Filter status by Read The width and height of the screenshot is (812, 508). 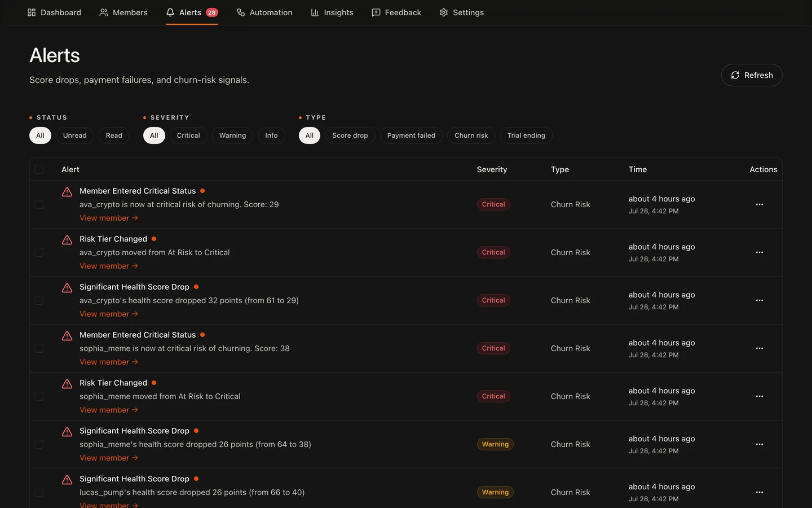point(114,135)
